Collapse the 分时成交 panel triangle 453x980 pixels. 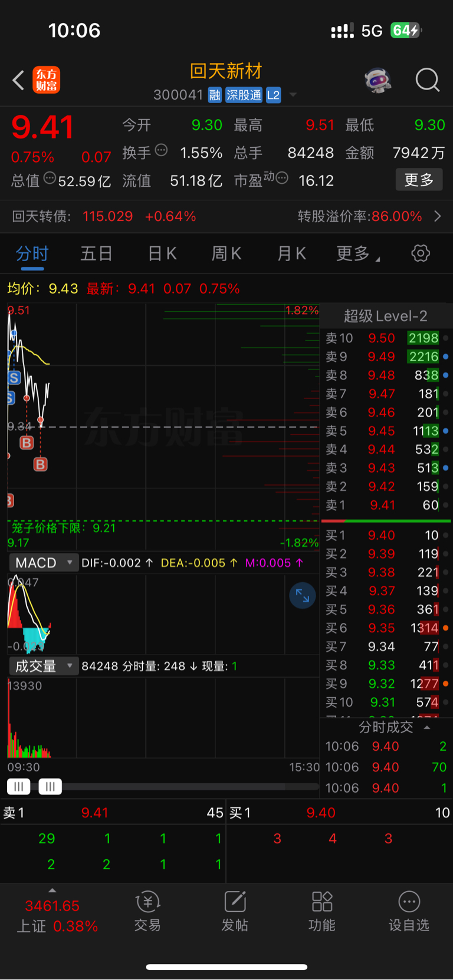pos(427,728)
